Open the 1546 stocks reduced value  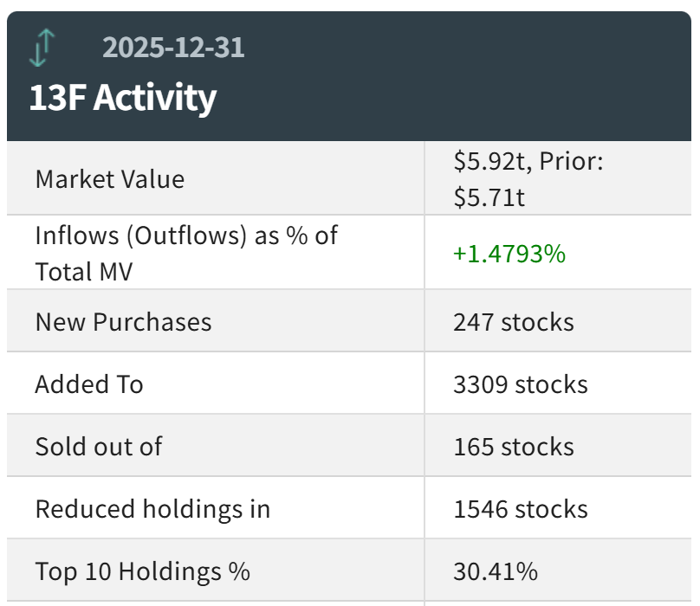click(x=520, y=508)
